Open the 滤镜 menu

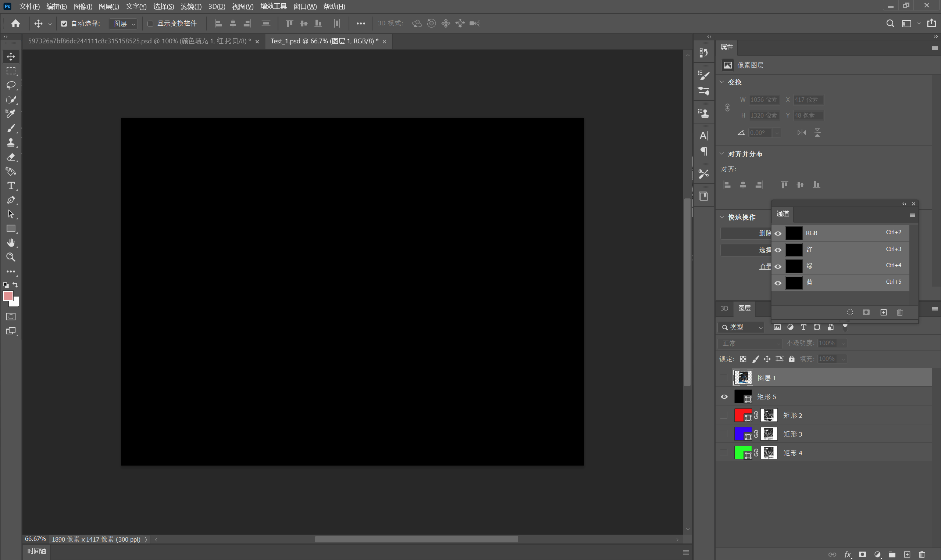(x=191, y=6)
